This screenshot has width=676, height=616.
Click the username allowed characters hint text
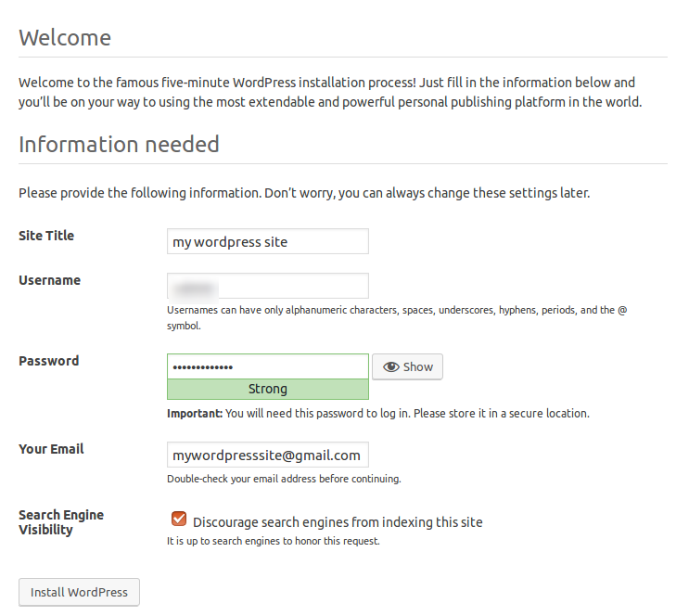[397, 311]
